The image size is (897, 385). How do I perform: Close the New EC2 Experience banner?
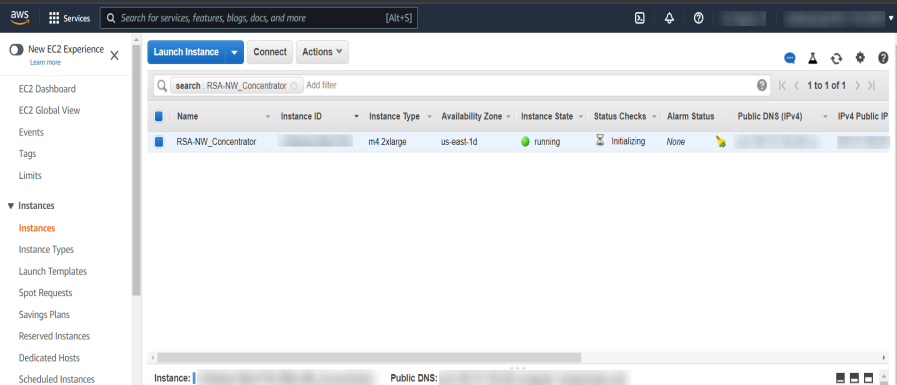pyautogui.click(x=114, y=55)
